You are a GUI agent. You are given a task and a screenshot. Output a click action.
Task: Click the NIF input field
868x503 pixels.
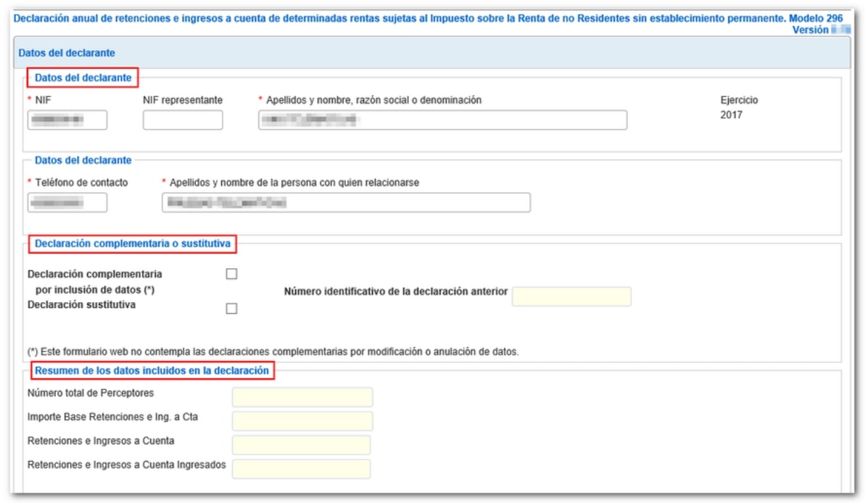click(x=67, y=120)
